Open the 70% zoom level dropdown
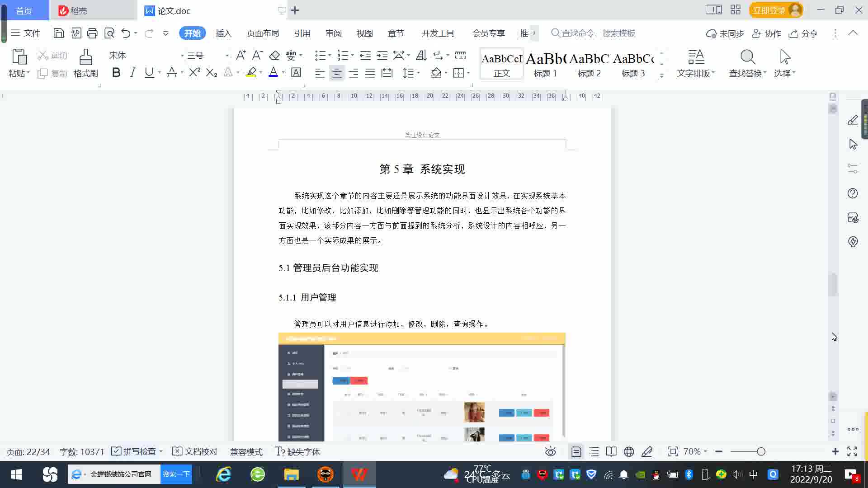This screenshot has height=488, width=868. coord(695,452)
